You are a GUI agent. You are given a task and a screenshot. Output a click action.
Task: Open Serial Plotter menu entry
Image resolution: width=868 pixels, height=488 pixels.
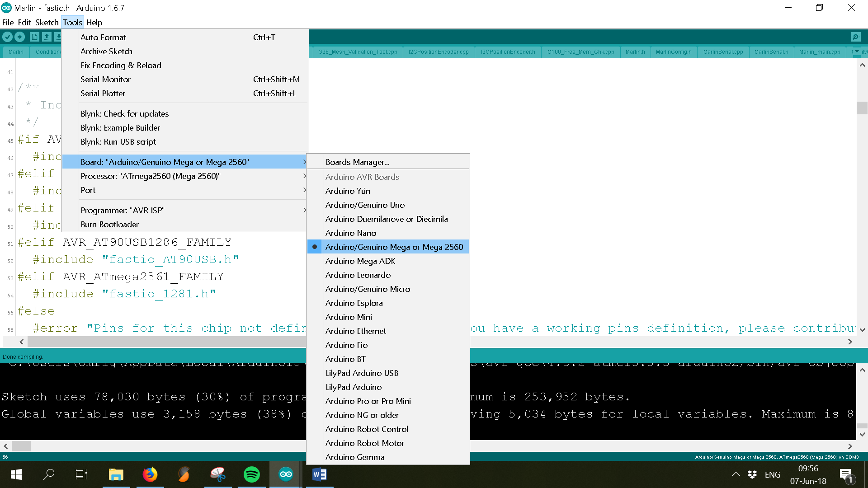pyautogui.click(x=185, y=93)
